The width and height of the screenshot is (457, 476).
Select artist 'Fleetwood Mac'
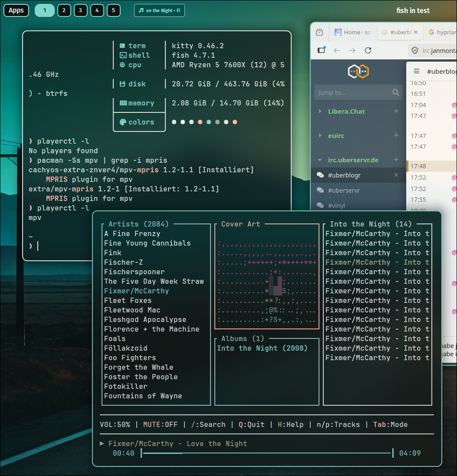coord(132,310)
